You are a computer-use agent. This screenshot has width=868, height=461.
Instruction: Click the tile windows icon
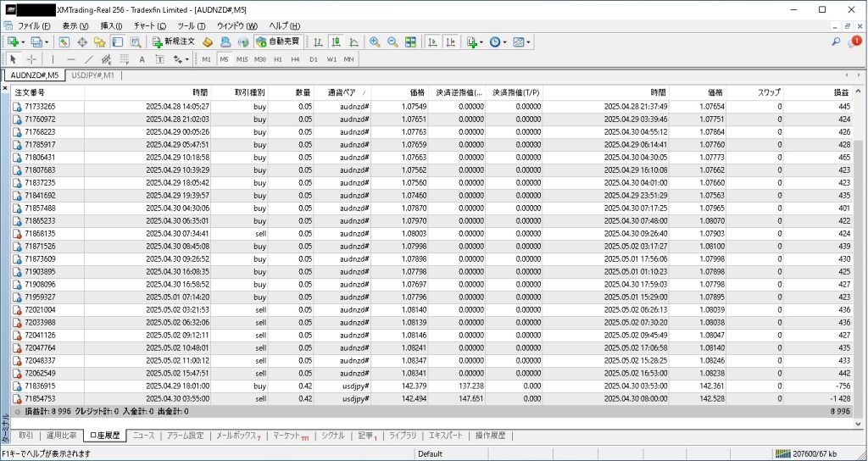(411, 42)
